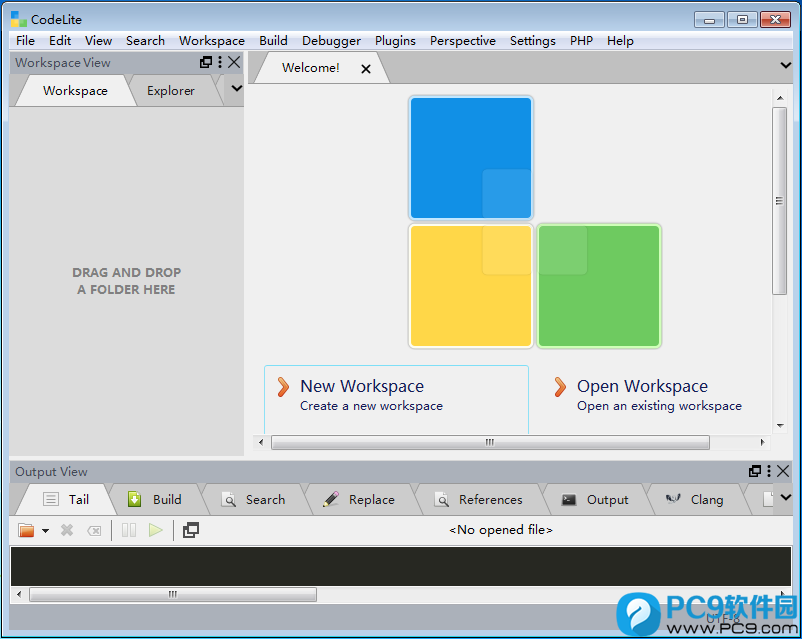Click the Open Workspace orange arrow
The height and width of the screenshot is (639, 802).
[x=560, y=387]
